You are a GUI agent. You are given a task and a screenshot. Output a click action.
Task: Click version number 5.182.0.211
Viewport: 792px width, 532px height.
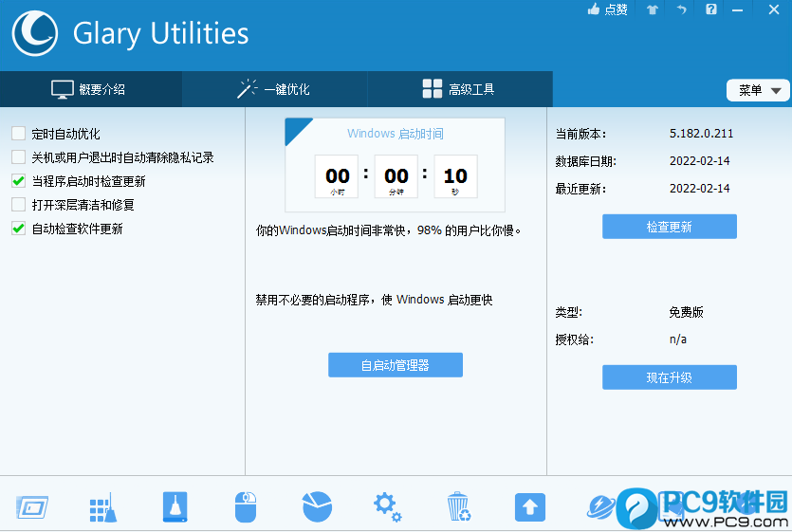tap(701, 134)
